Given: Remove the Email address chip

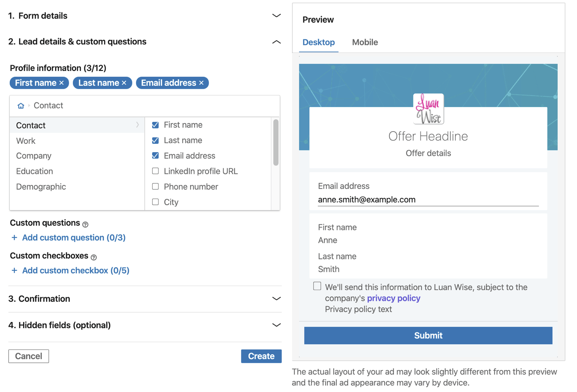Looking at the screenshot, I should [201, 83].
